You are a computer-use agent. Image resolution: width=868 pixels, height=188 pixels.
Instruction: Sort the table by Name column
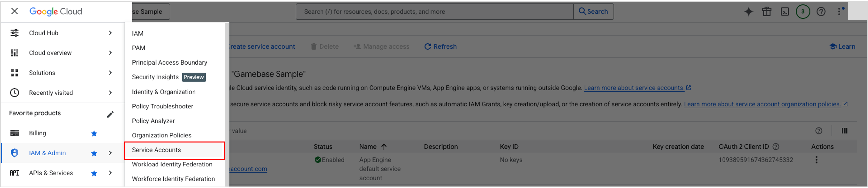(373, 147)
